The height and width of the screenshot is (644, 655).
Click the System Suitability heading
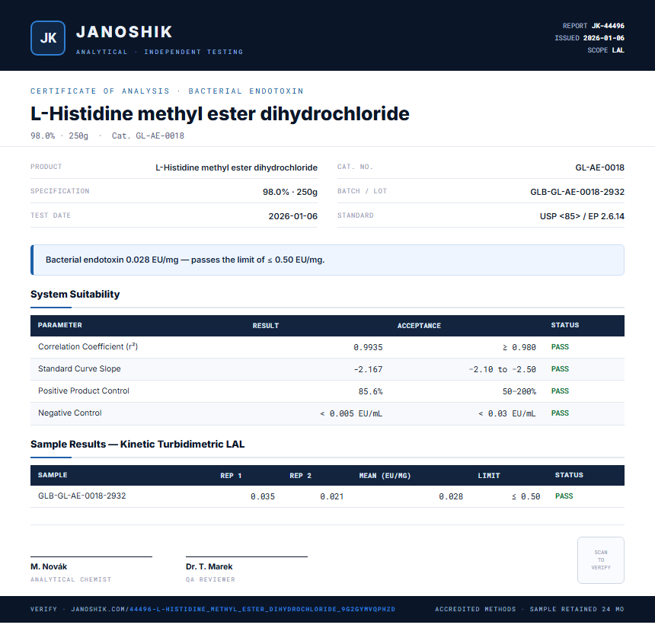click(75, 294)
